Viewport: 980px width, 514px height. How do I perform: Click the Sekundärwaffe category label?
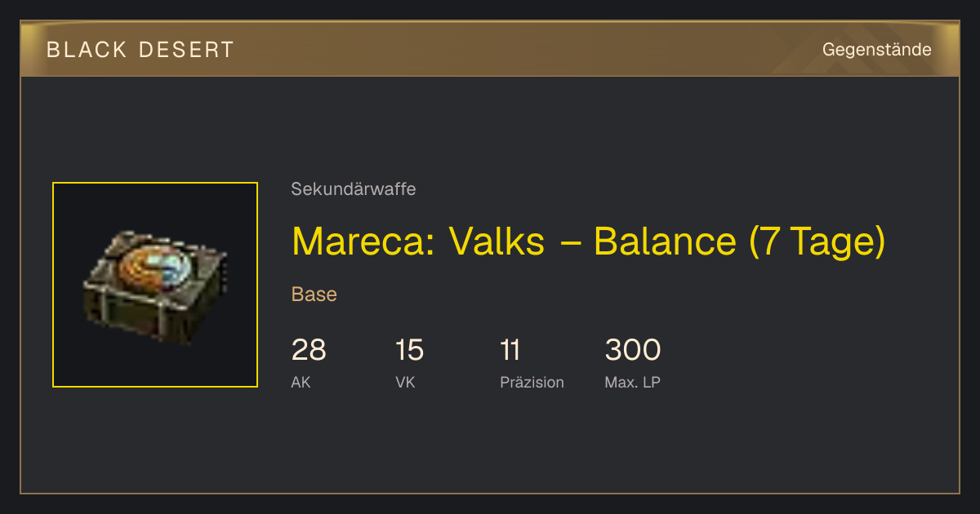[354, 189]
